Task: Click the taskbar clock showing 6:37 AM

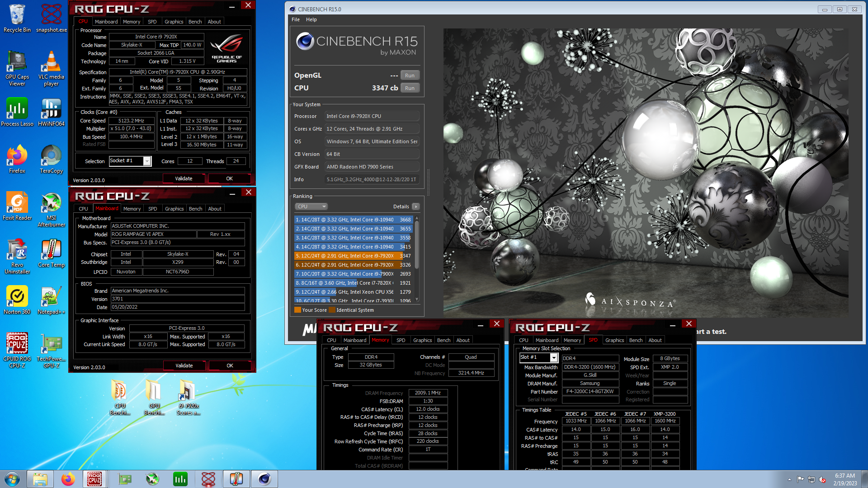Action: (845, 479)
